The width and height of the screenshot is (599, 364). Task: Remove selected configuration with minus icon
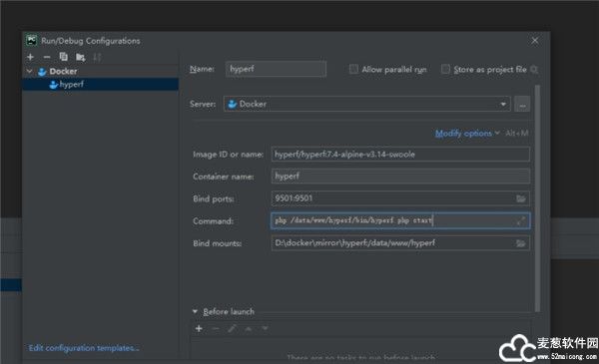47,57
